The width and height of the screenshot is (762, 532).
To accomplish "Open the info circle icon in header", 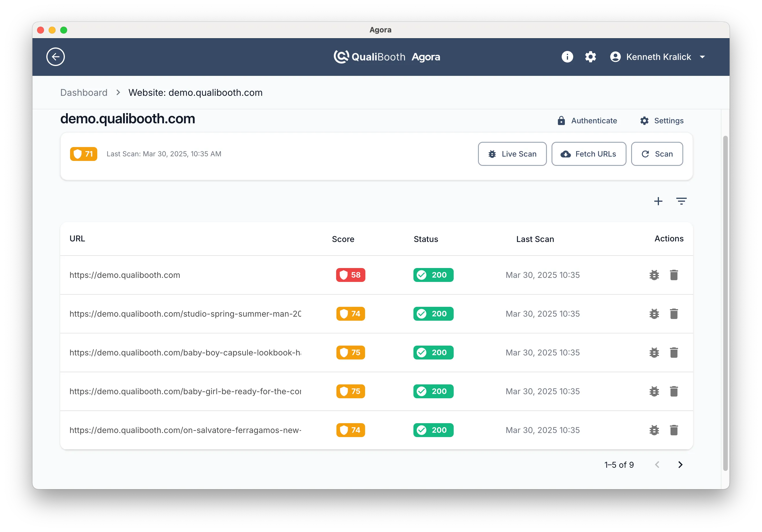I will coord(567,57).
